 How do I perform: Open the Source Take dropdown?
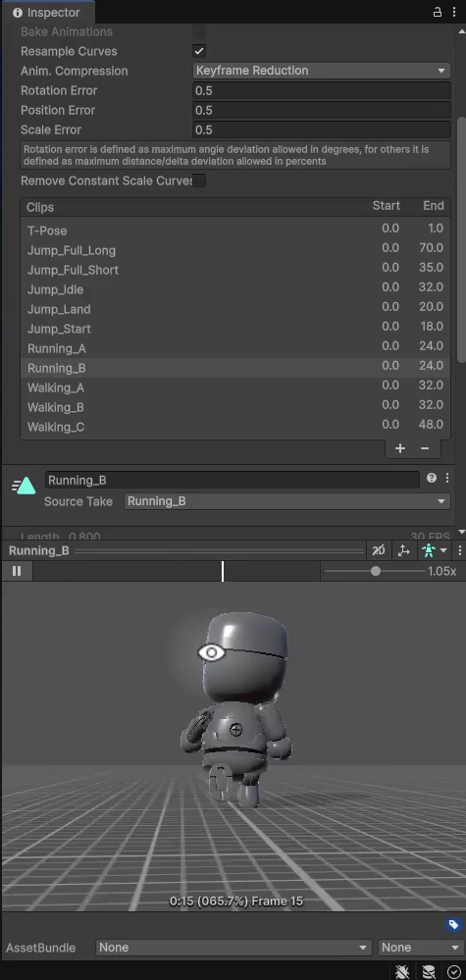tap(286, 501)
